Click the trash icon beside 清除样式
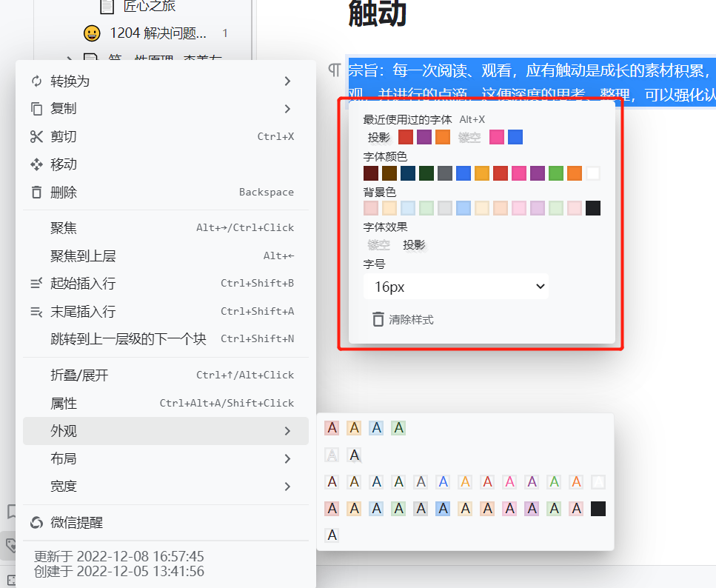 click(378, 319)
